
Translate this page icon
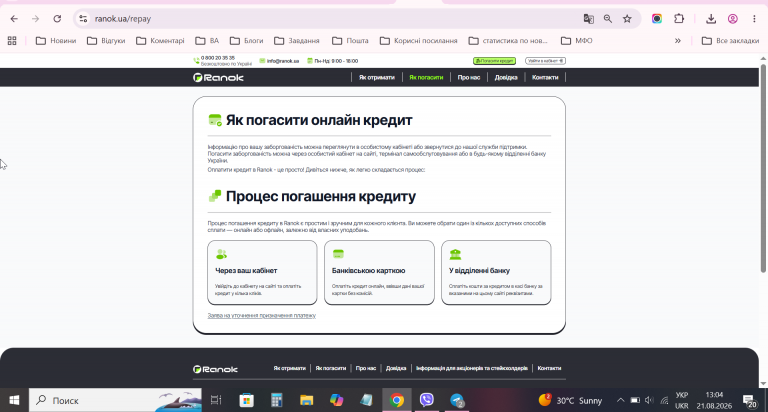tap(588, 19)
